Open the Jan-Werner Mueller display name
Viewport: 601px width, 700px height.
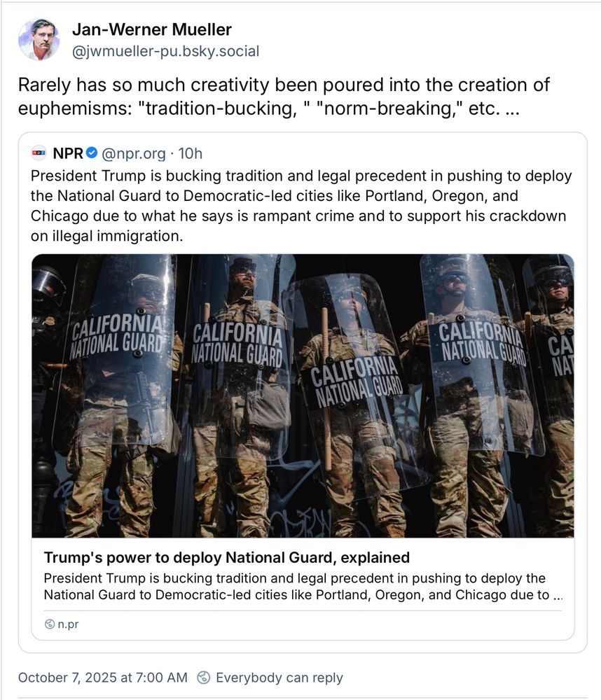click(152, 29)
